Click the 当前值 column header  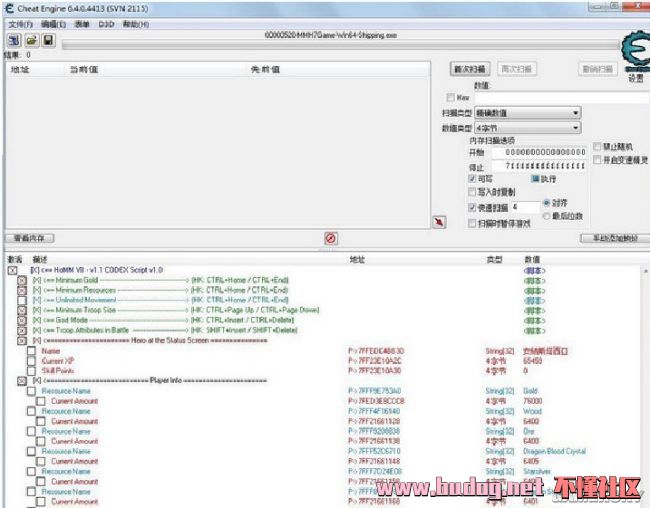click(84, 69)
